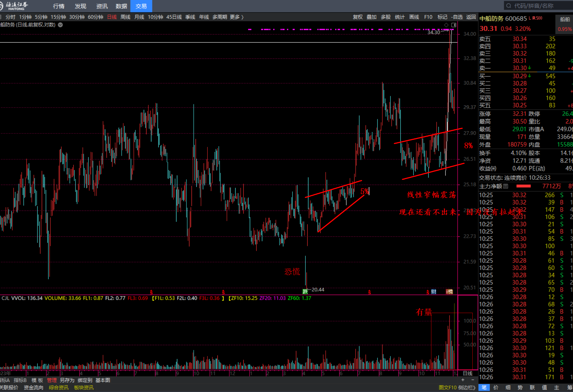This screenshot has width=573, height=392.
Task: Select the 价 tab in bottom-right panel
Action: click(496, 387)
